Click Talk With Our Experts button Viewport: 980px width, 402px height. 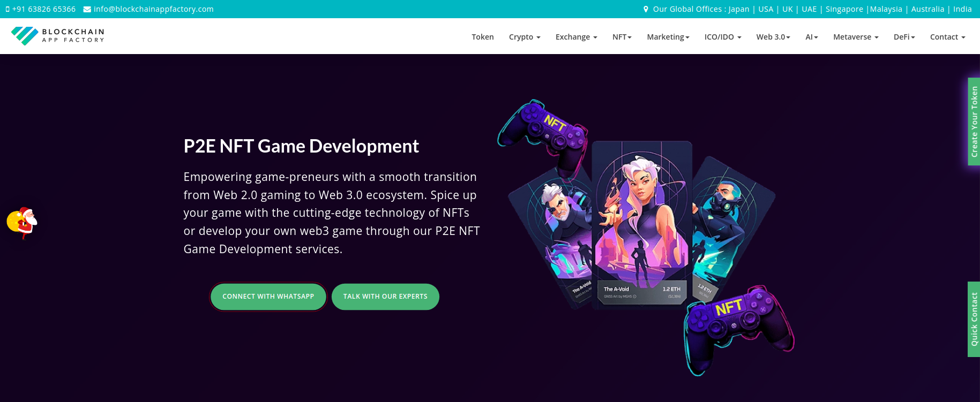coord(385,297)
